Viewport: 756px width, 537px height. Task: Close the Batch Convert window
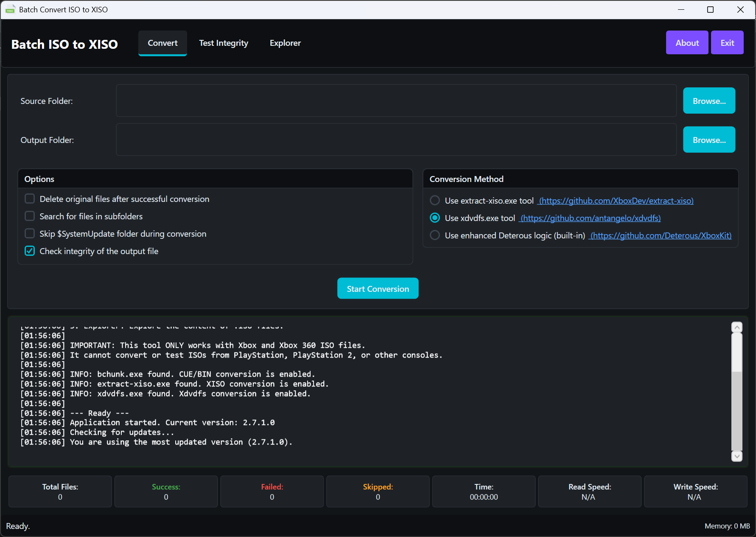tap(740, 9)
